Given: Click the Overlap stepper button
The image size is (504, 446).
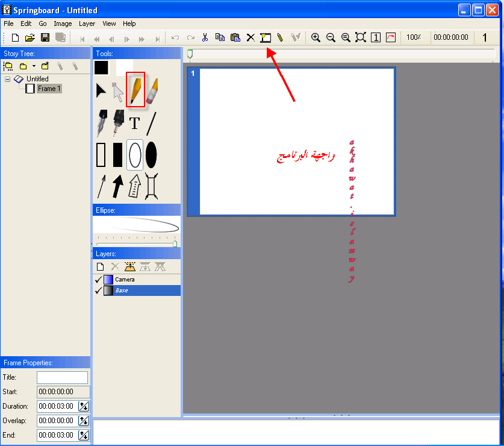Looking at the screenshot, I should coord(84,421).
